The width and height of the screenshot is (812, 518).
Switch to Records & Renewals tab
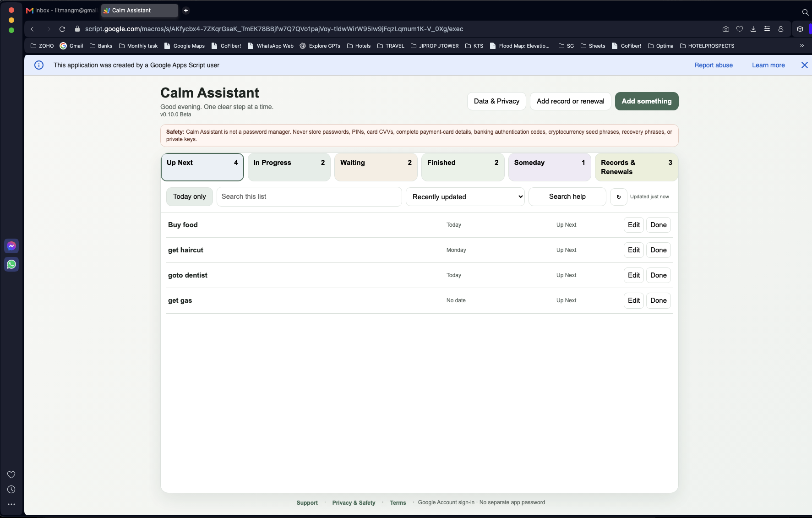pyautogui.click(x=637, y=167)
